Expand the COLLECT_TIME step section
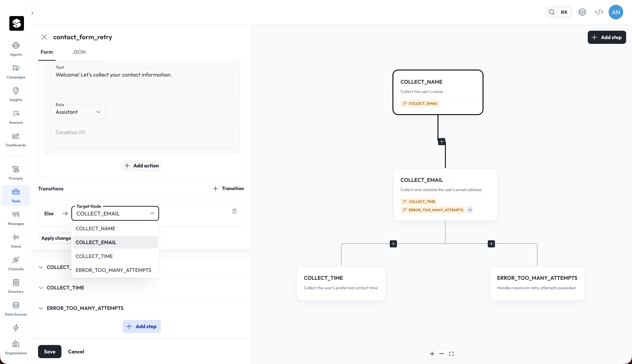 pyautogui.click(x=65, y=288)
